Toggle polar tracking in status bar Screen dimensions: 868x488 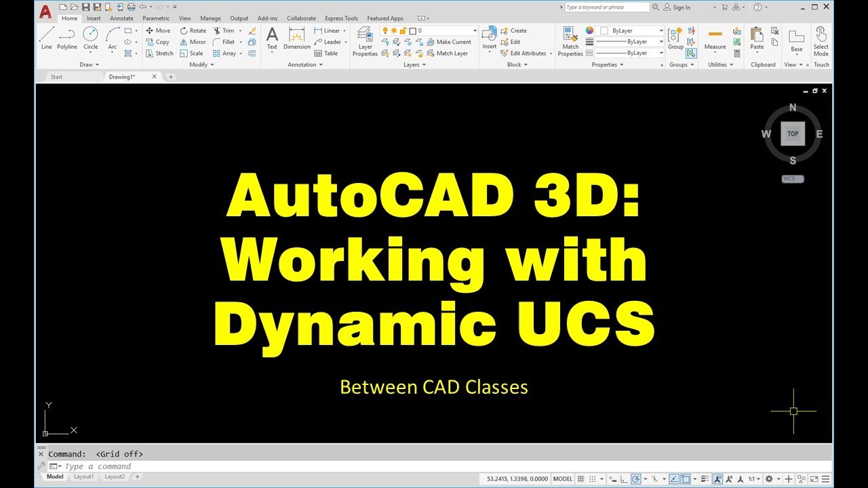click(x=635, y=478)
